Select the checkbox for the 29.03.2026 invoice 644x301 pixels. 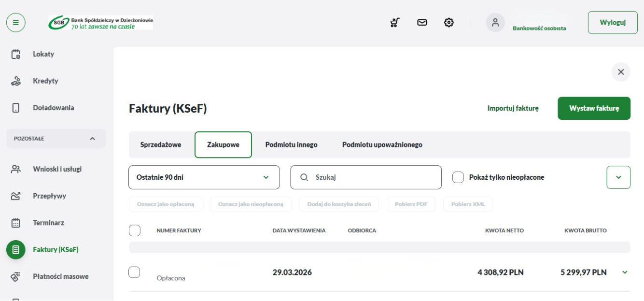[x=134, y=272]
